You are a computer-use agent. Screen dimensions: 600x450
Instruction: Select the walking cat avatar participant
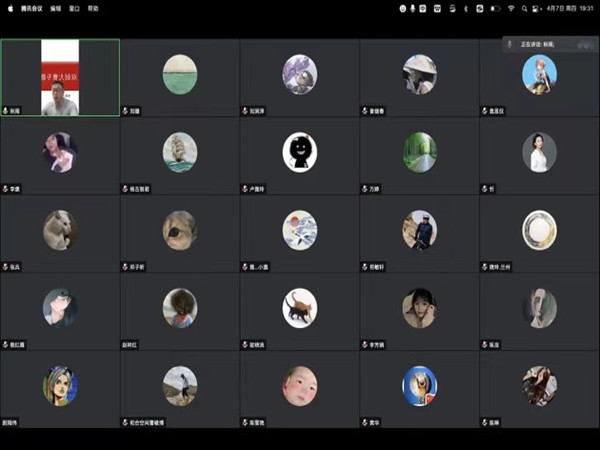[x=299, y=308]
